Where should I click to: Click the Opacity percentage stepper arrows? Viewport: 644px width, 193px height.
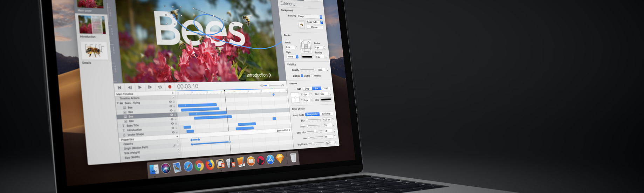point(327,70)
